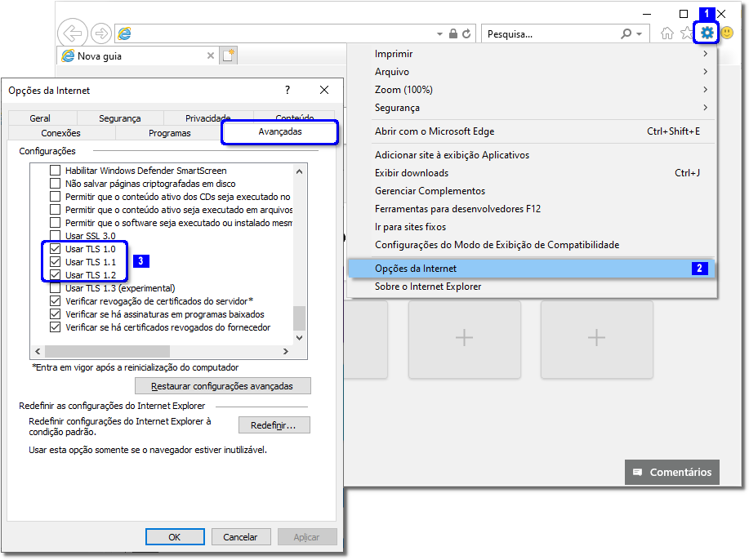749x560 pixels.
Task: Choose Configurações do Modo de Exibição de Compatibilidade
Action: [531, 244]
